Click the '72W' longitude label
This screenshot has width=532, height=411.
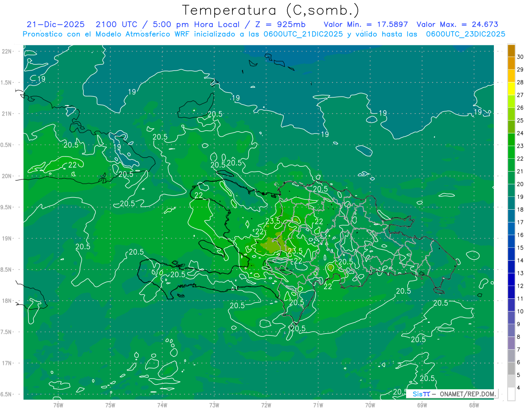(266, 405)
